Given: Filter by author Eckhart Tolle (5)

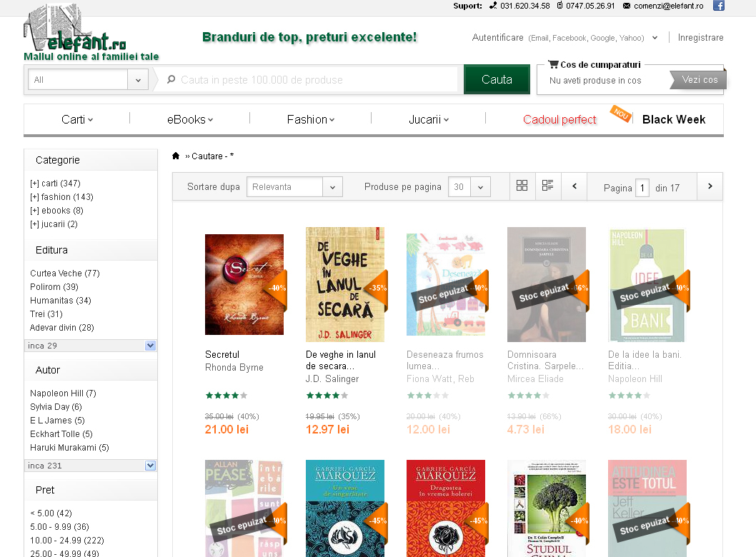Looking at the screenshot, I should tap(61, 433).
